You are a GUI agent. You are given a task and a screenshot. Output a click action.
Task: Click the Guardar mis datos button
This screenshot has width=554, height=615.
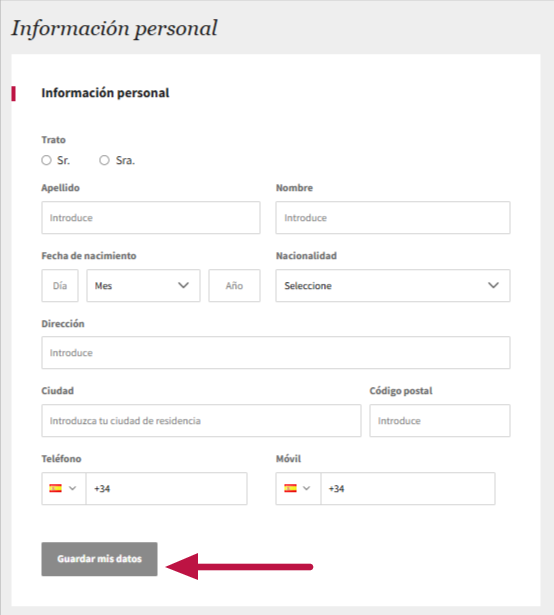pos(99,559)
